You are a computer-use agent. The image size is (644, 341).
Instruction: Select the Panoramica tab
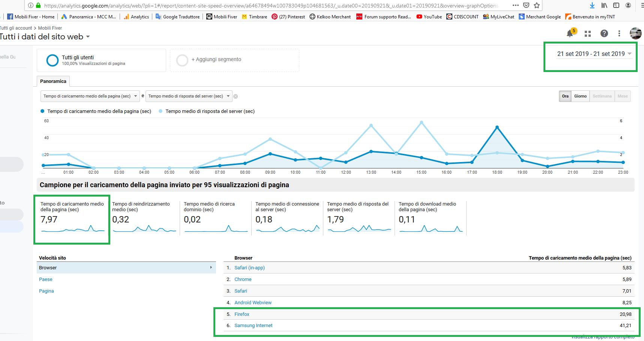tap(53, 81)
